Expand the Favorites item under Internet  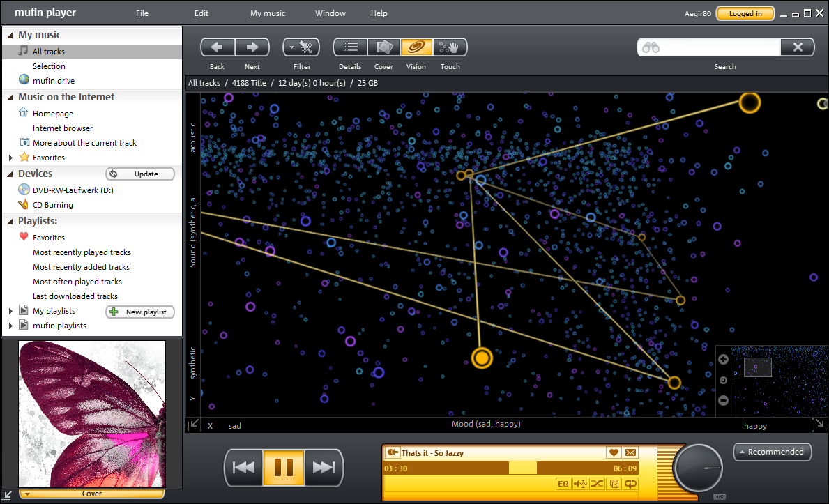[x=10, y=158]
